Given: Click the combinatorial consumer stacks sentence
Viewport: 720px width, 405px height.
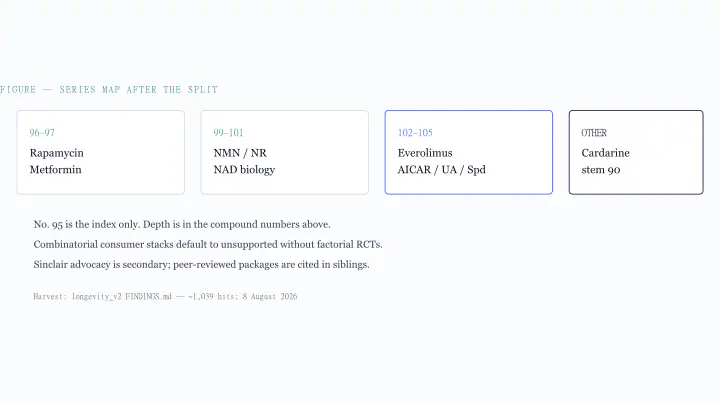Looking at the screenshot, I should [x=208, y=244].
